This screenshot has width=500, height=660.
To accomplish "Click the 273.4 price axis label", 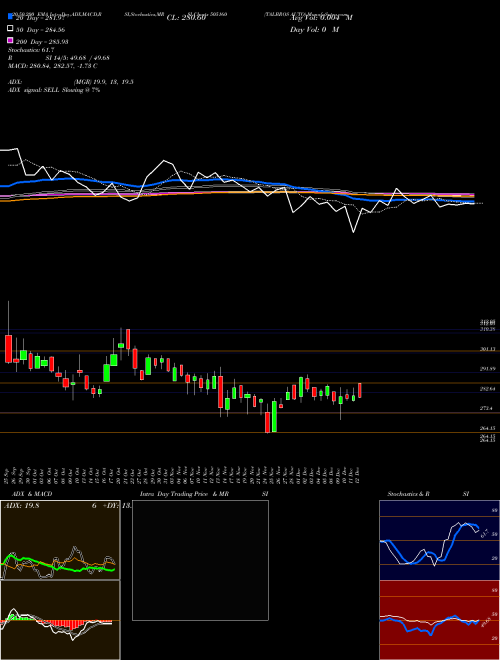I will point(487,409).
